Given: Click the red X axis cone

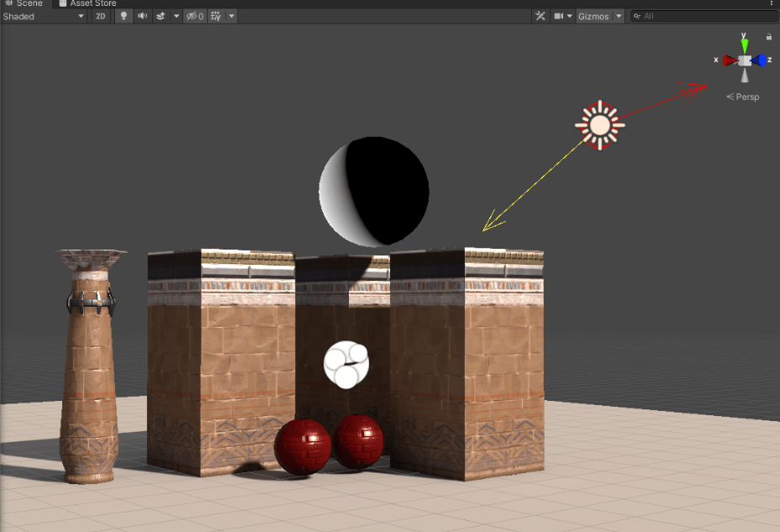Looking at the screenshot, I should click(x=729, y=61).
